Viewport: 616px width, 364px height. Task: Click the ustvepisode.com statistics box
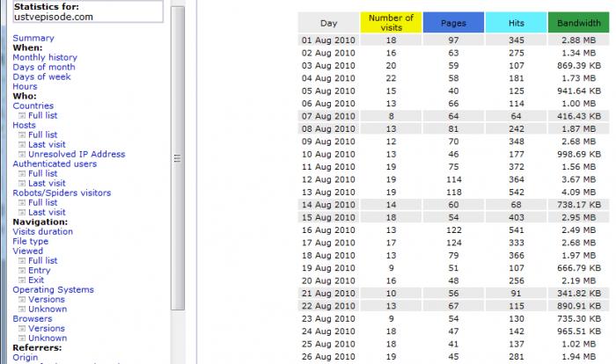(88, 11)
